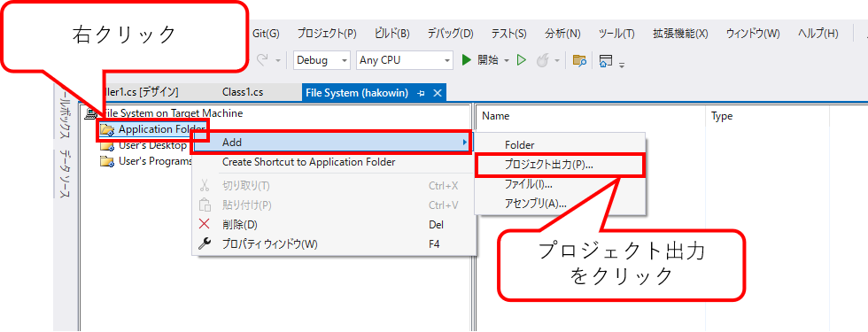
Task: Open the Any CPU platform dropdown
Action: (404, 60)
